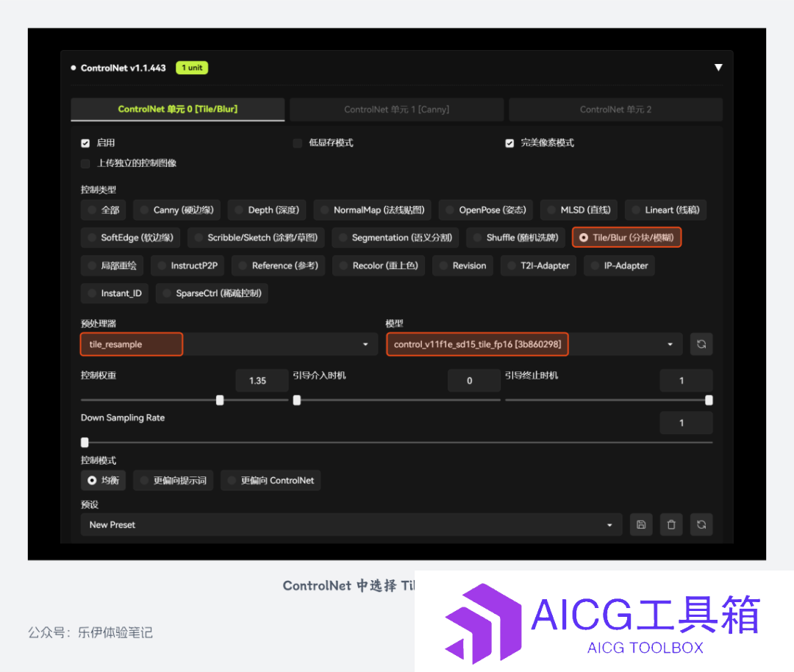Choose IP-Adapter control type
Screen dimensions: 794x672
(619, 265)
